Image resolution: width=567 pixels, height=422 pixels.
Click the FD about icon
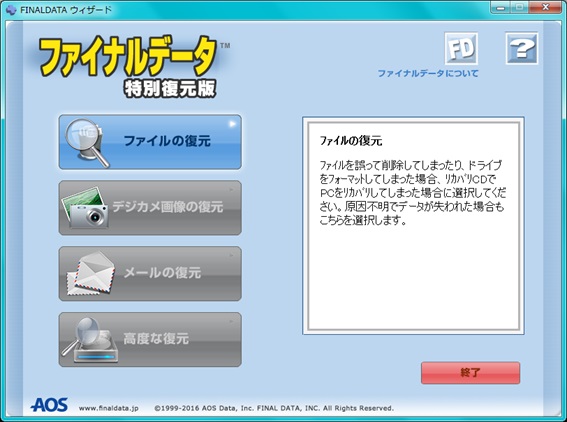click(x=461, y=48)
